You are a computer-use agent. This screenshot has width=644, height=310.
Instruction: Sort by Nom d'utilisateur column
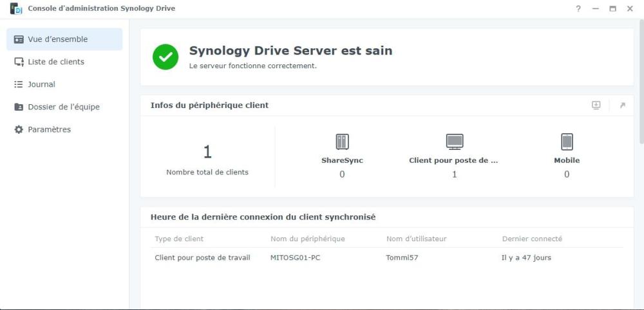pyautogui.click(x=416, y=239)
